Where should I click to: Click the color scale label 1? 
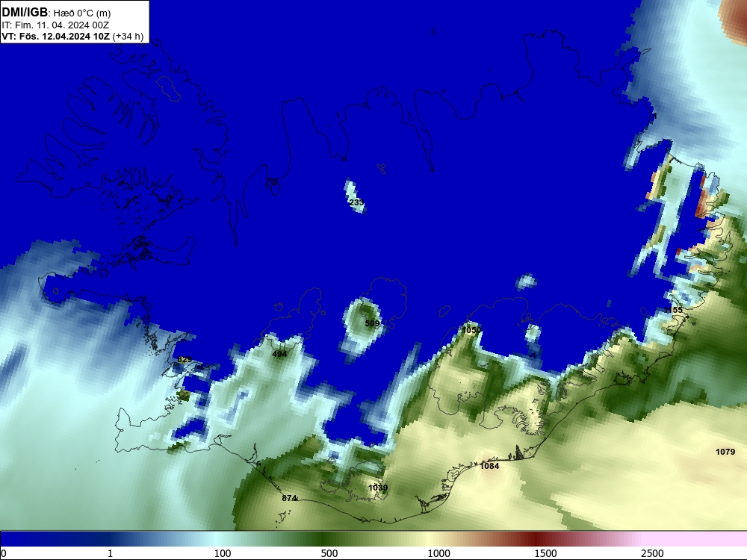[x=110, y=553]
